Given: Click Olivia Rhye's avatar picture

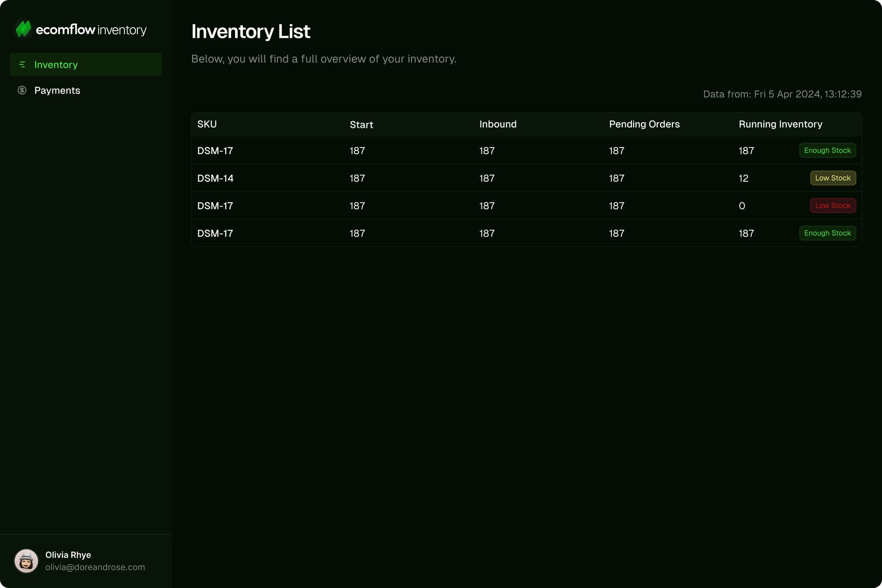Looking at the screenshot, I should tap(26, 560).
